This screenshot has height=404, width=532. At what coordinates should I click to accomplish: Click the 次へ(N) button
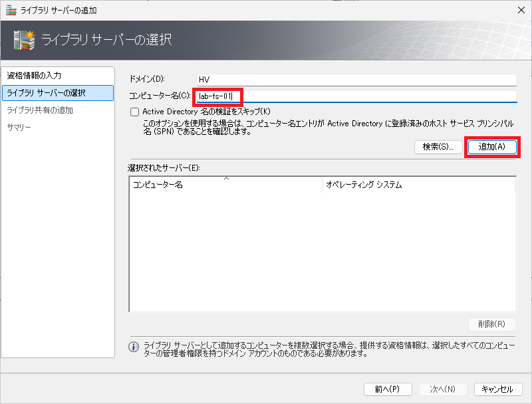pos(443,389)
